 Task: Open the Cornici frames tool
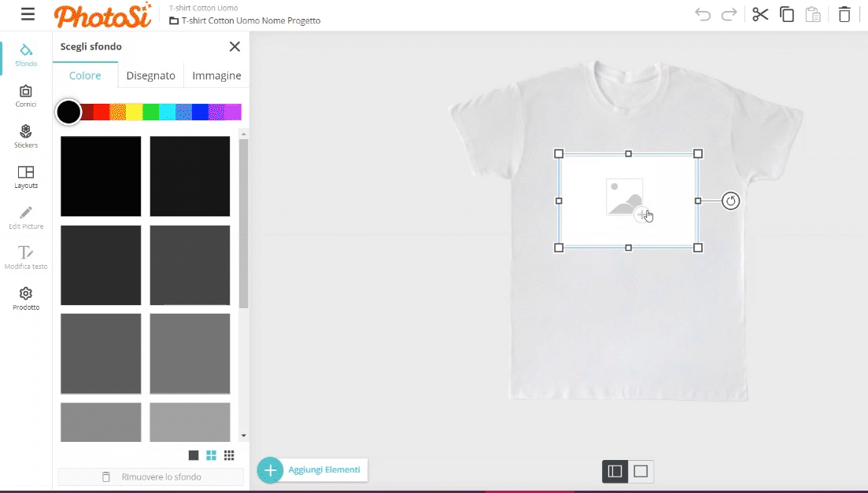pos(26,96)
